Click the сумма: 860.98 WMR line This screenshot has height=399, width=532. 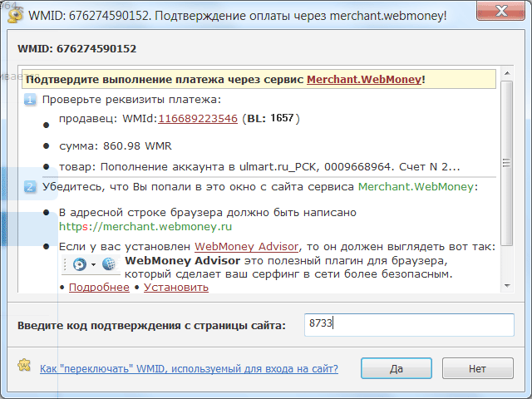click(116, 146)
